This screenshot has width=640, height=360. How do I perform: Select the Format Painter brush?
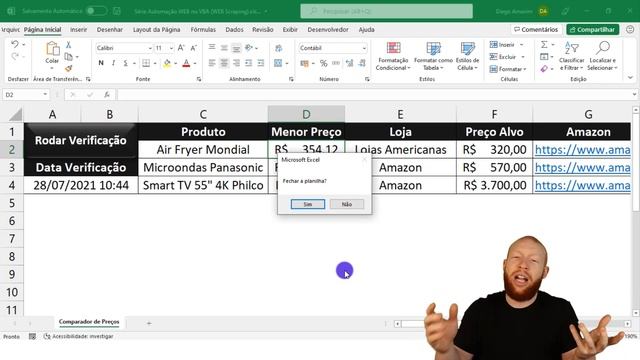69,68
